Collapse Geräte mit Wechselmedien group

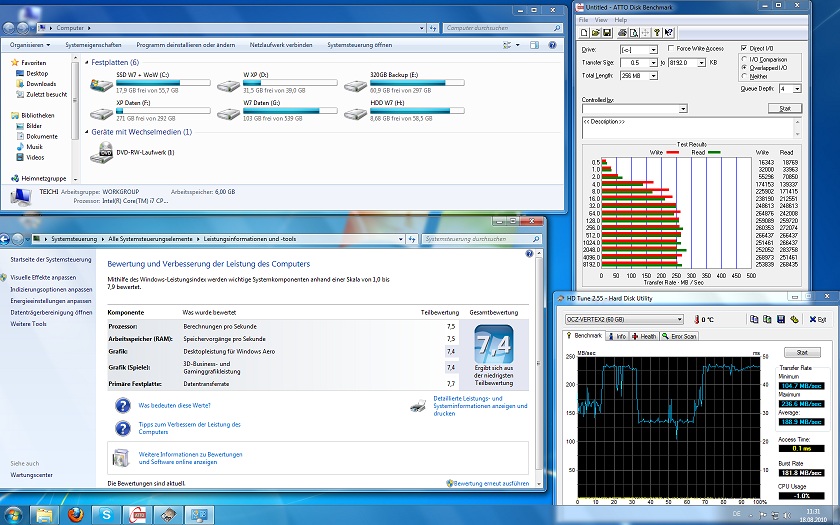[x=87, y=132]
